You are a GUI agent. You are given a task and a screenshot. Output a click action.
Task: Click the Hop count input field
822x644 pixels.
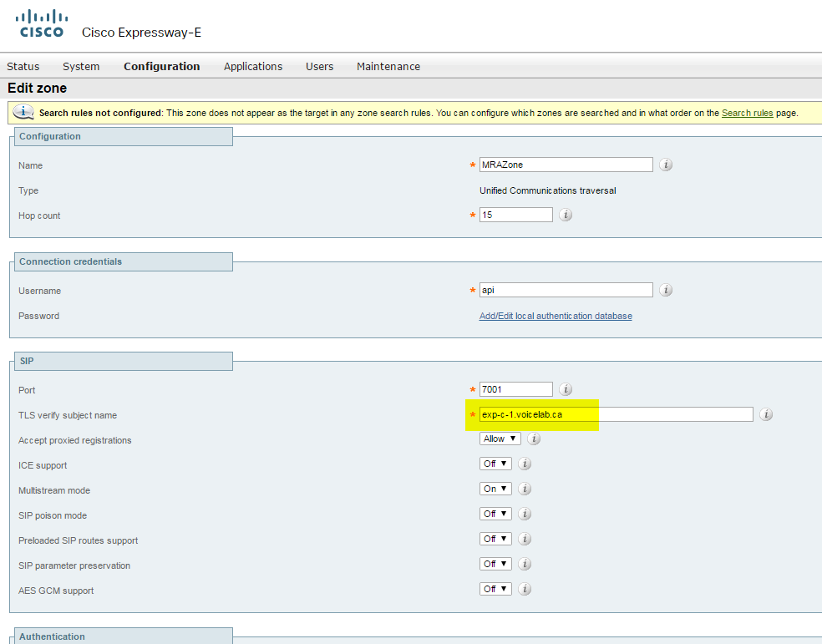pyautogui.click(x=516, y=215)
